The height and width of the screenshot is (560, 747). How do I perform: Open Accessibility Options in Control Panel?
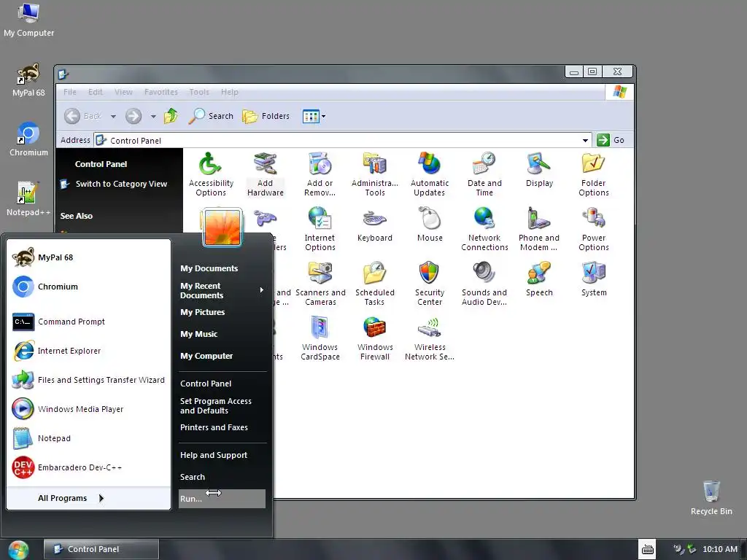(x=211, y=174)
